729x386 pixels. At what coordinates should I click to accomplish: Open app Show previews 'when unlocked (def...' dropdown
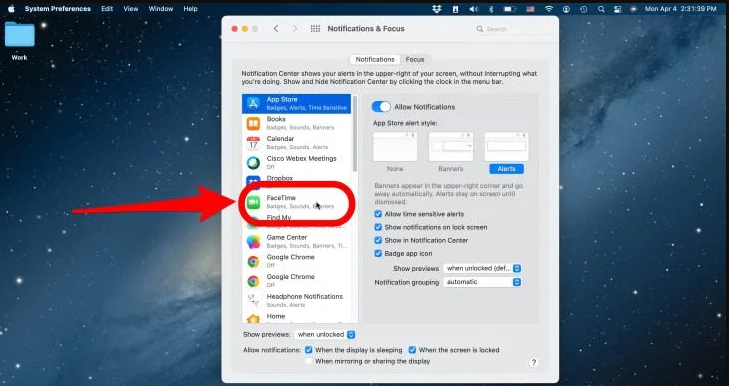pos(482,268)
